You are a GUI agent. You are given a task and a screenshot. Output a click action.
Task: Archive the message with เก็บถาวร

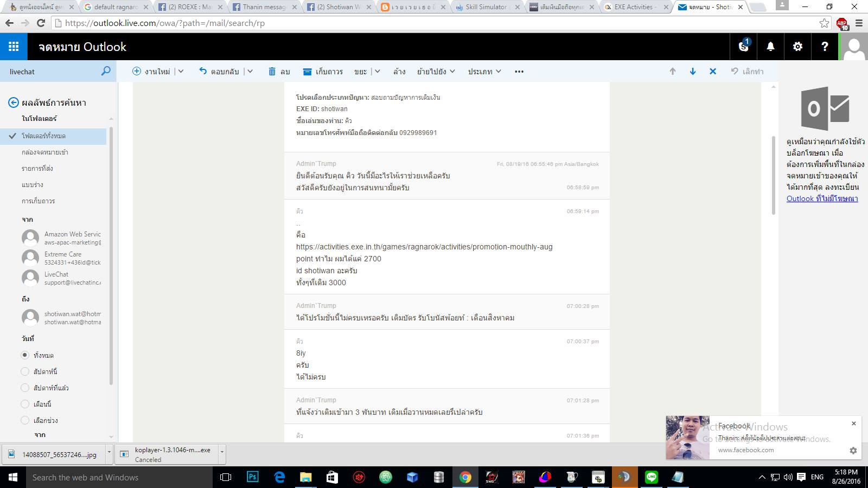coord(323,71)
